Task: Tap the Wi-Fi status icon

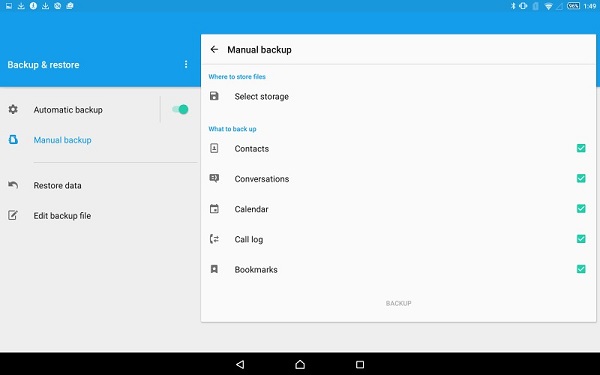Action: [548, 6]
